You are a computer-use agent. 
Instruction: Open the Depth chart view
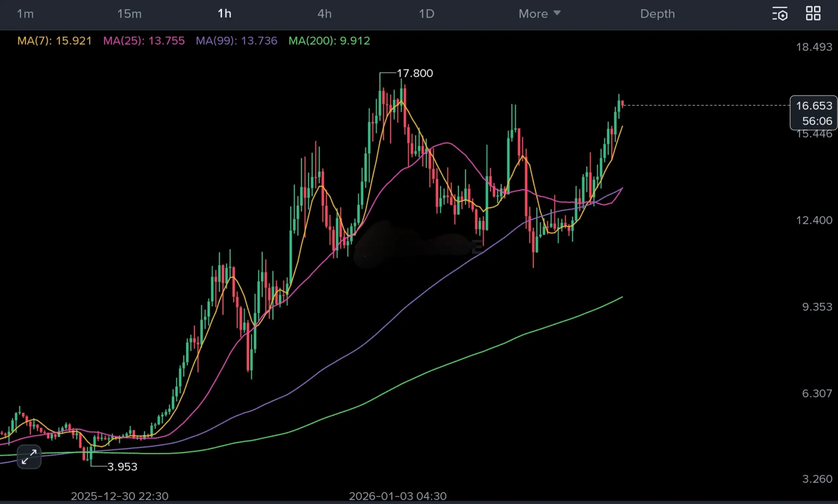[657, 14]
